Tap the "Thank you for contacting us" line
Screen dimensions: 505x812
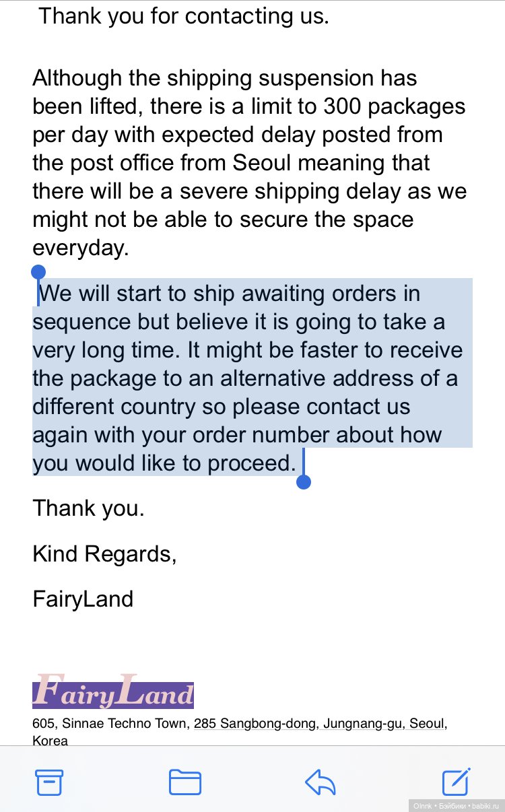[x=183, y=15]
